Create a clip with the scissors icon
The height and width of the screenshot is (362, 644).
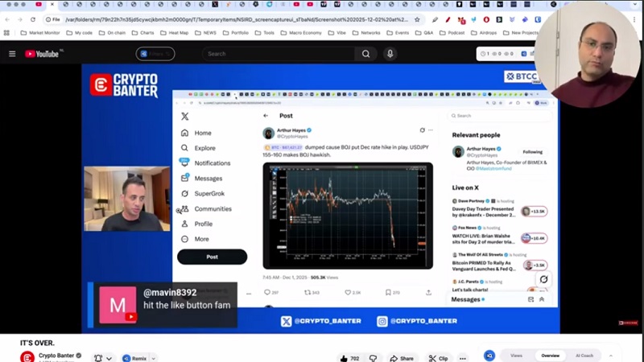point(439,358)
